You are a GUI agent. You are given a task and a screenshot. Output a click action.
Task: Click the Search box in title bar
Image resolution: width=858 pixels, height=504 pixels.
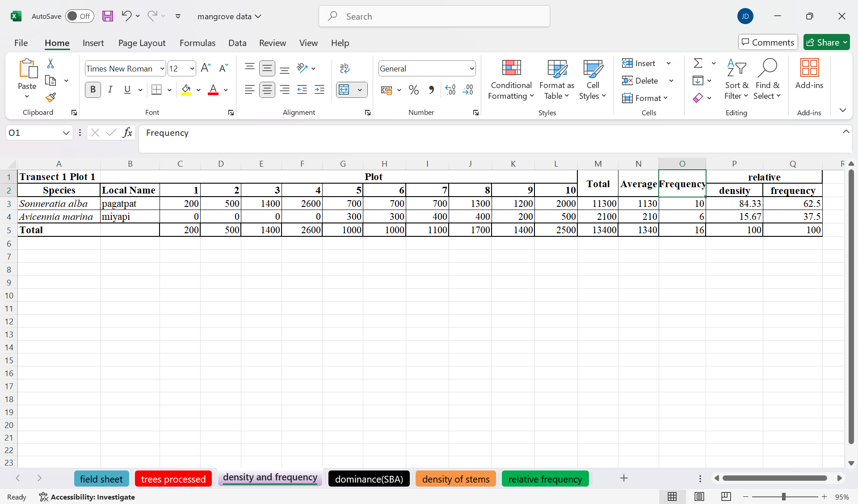[434, 17]
